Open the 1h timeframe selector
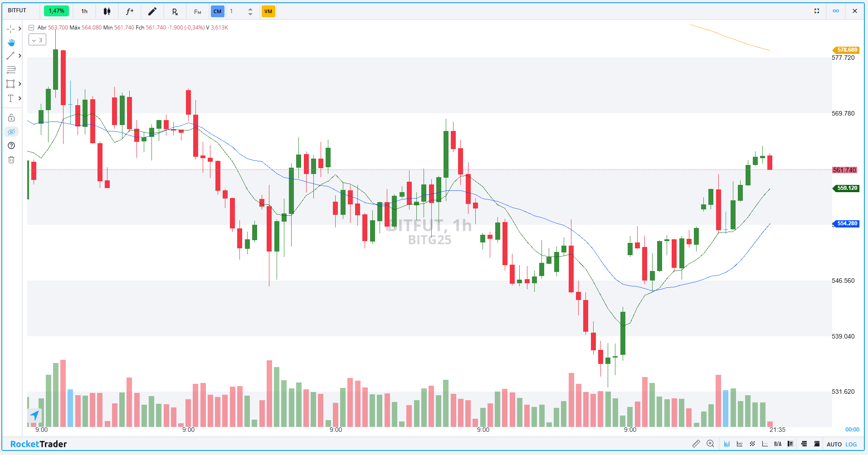The width and height of the screenshot is (868, 455). pos(84,11)
